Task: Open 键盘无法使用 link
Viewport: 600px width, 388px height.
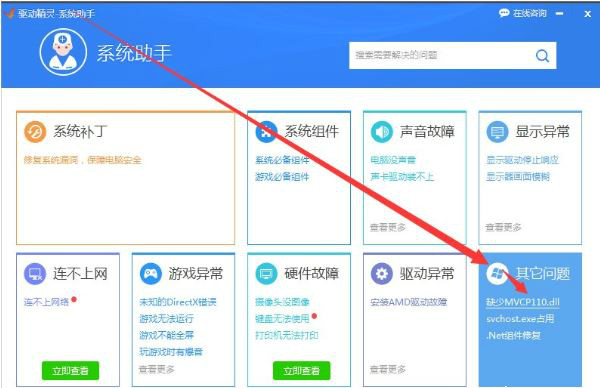Action: [x=282, y=318]
